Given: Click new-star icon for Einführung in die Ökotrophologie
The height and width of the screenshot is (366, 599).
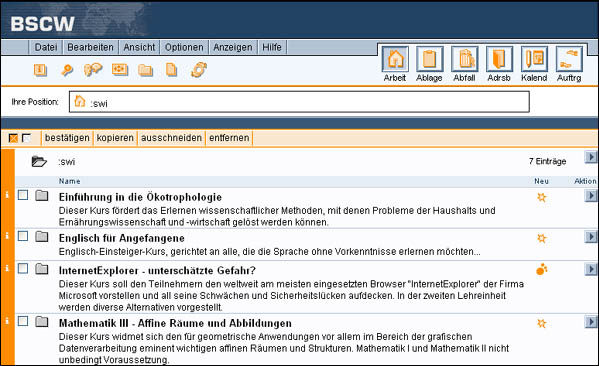Looking at the screenshot, I should pyautogui.click(x=542, y=197).
